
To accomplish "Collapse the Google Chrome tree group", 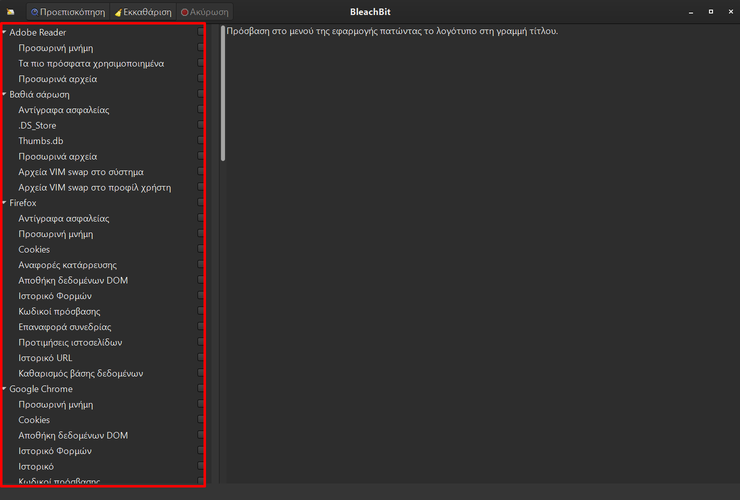I will click(4, 389).
